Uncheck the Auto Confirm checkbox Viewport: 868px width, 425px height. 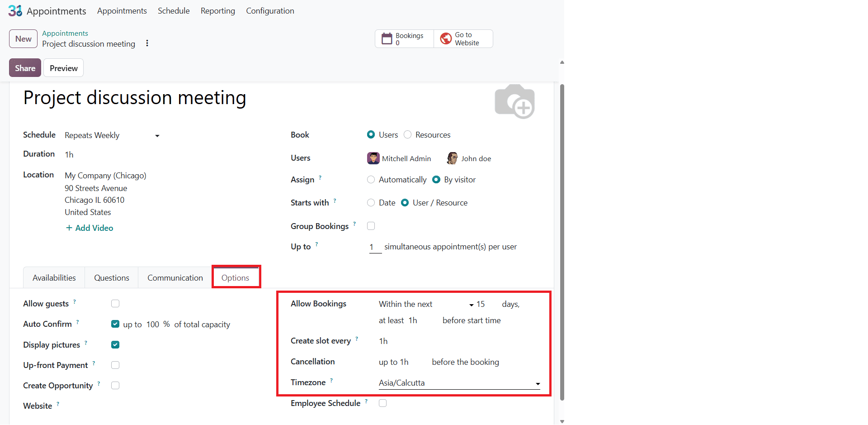click(115, 324)
